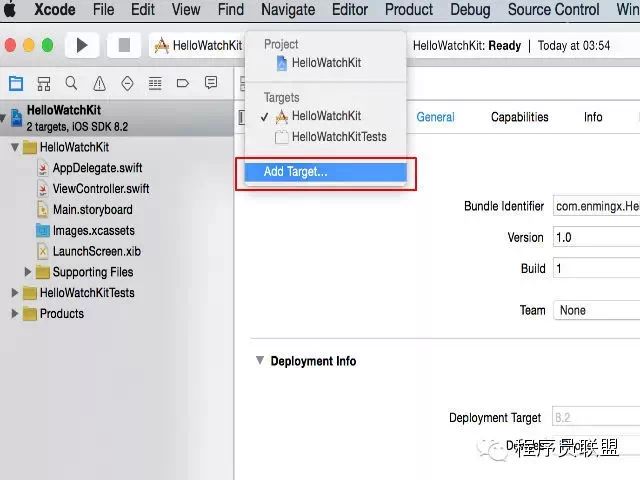The image size is (640, 480).
Task: Expand the HelloWatchKitTests group
Action: (x=15, y=293)
